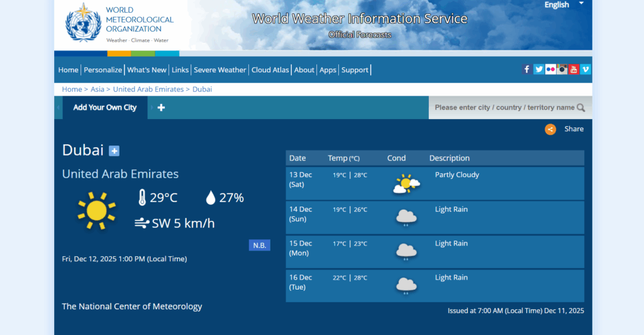Click the N.B. button
Screen dimensions: 644x335
tap(260, 246)
